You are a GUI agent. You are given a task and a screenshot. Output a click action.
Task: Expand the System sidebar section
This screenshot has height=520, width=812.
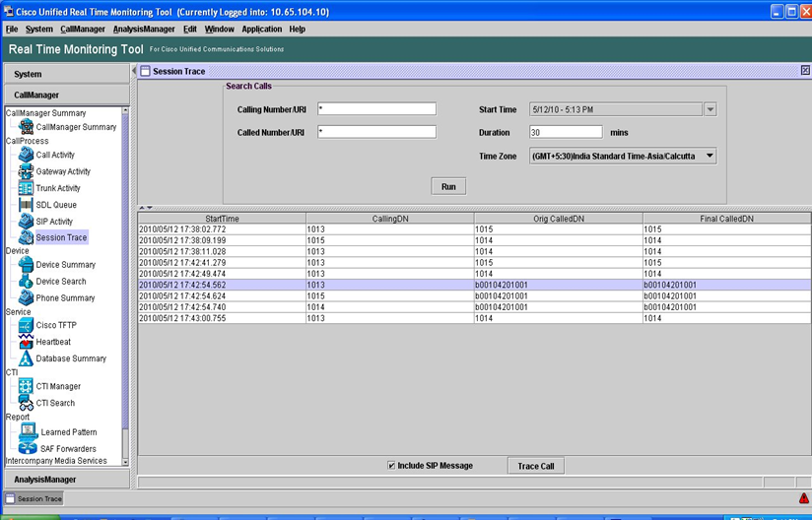pos(67,74)
